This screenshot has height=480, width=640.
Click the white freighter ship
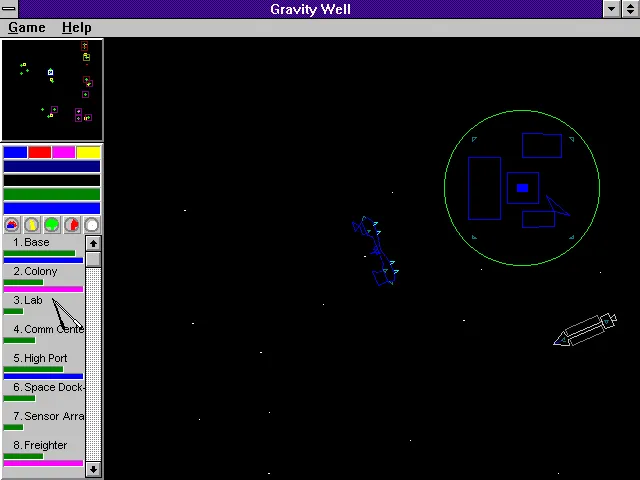pos(585,330)
